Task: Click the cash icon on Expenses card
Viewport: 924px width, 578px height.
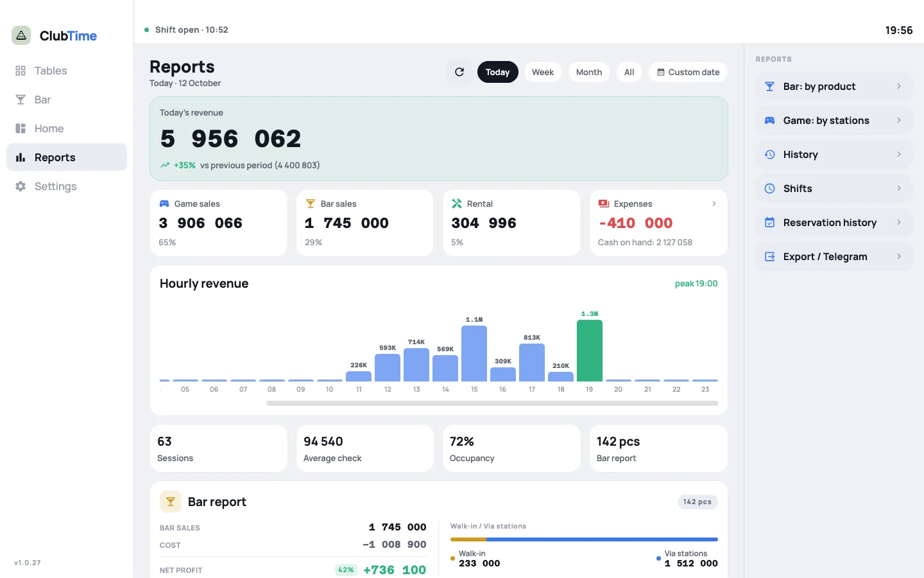Action: pyautogui.click(x=604, y=204)
